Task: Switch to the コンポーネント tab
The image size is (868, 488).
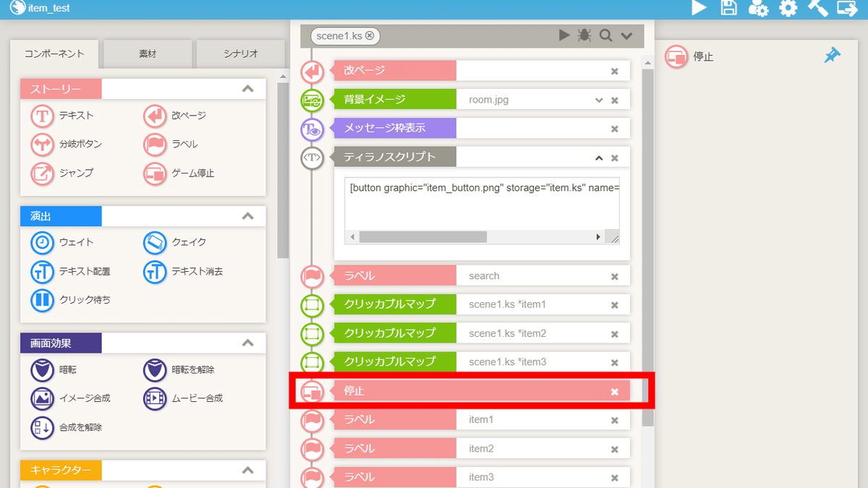Action: click(x=54, y=53)
